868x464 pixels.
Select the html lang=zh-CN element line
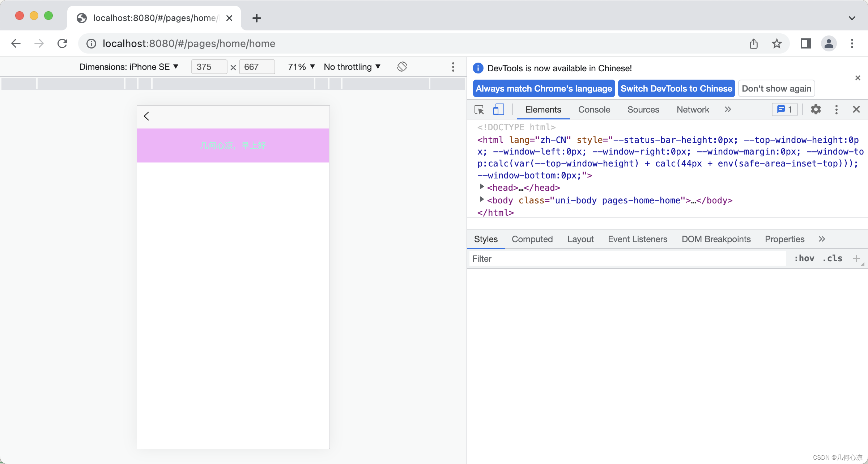coord(670,157)
